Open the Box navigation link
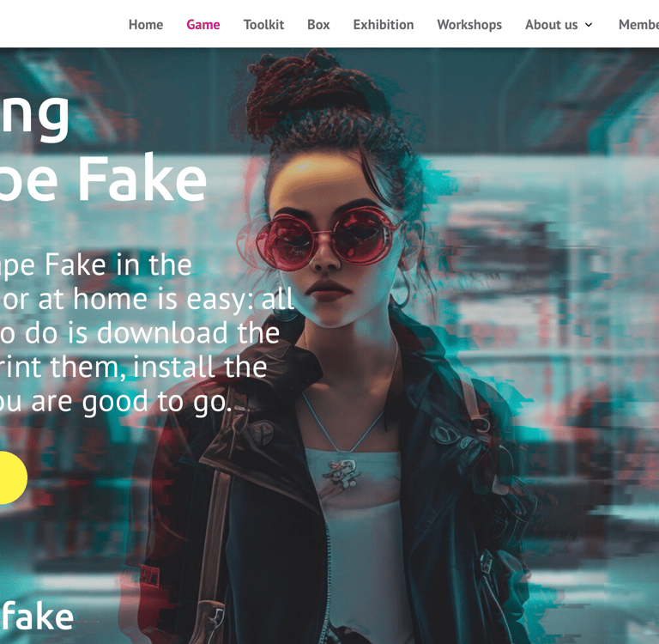This screenshot has height=644, width=659. (x=318, y=25)
